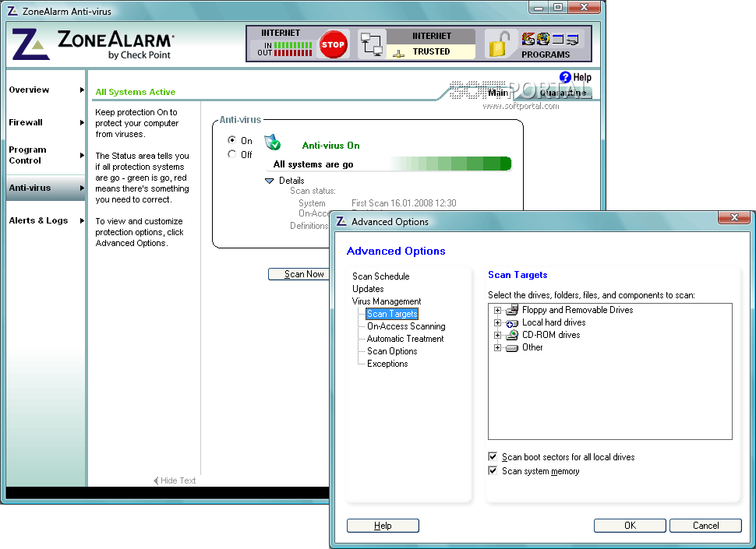
Task: Toggle the Scan system memory checkbox
Action: 493,470
